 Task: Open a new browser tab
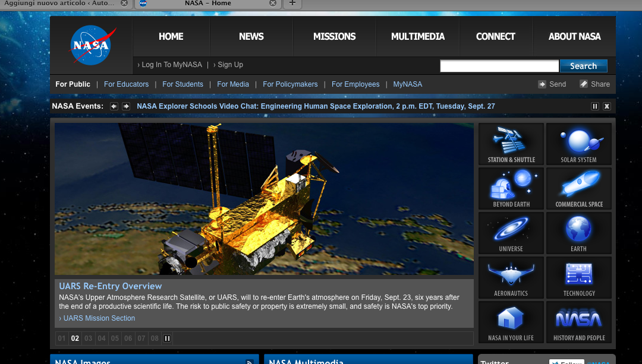coord(292,4)
